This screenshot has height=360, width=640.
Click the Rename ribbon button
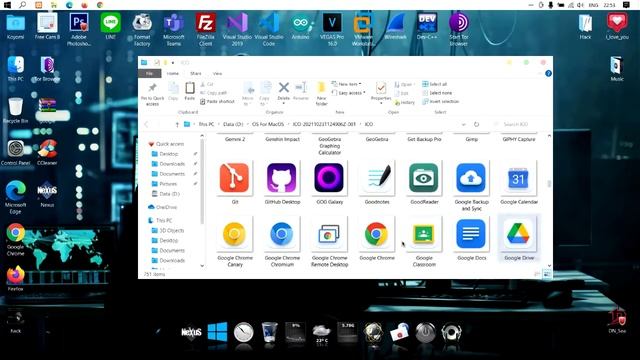click(x=301, y=91)
